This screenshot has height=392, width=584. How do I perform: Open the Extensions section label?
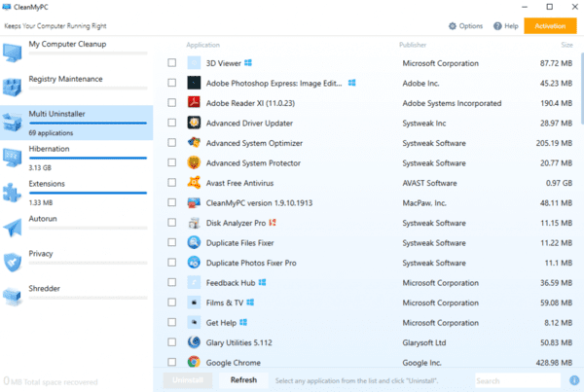[47, 184]
